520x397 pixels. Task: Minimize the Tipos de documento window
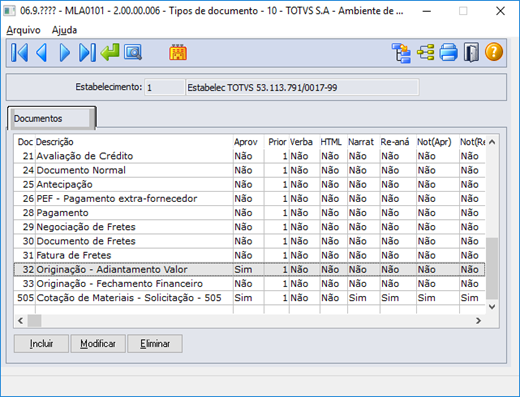point(427,11)
